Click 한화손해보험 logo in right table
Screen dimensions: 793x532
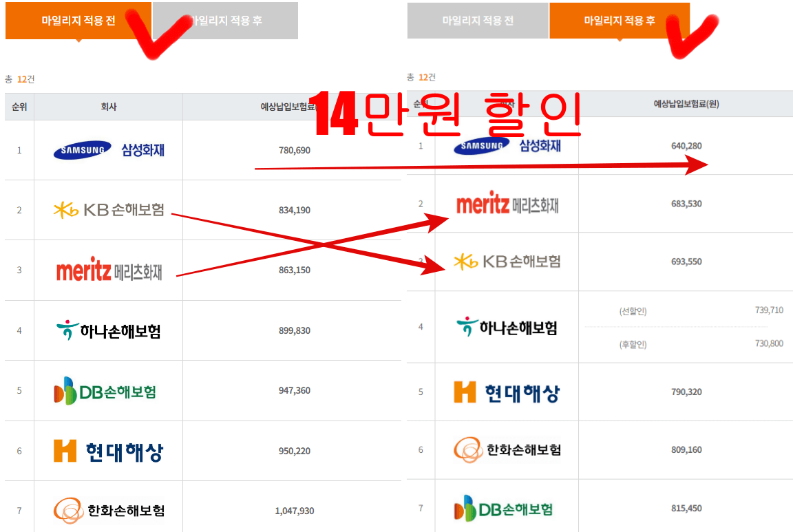pos(507,449)
